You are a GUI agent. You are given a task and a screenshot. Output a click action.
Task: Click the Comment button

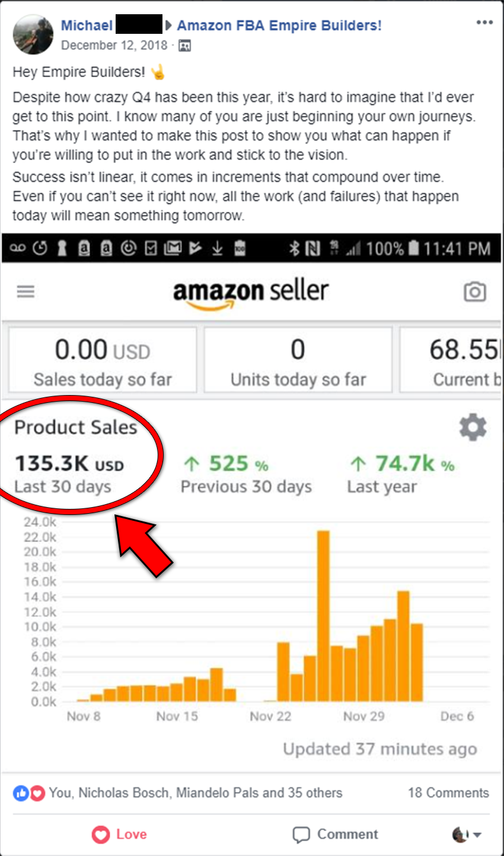336,834
